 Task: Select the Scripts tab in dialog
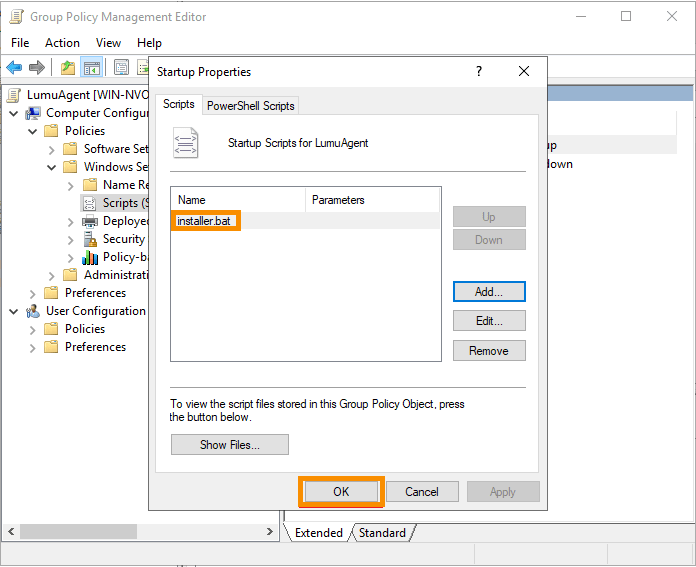tap(178, 104)
